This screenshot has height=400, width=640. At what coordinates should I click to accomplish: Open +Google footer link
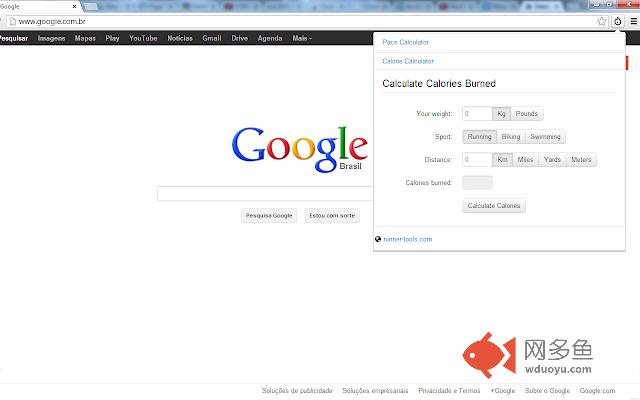coord(503,391)
